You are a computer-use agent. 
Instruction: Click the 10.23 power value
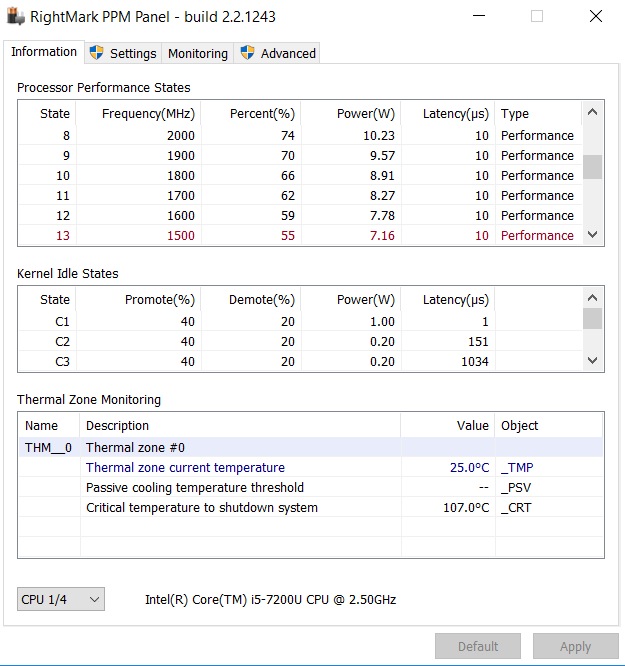tap(379, 135)
